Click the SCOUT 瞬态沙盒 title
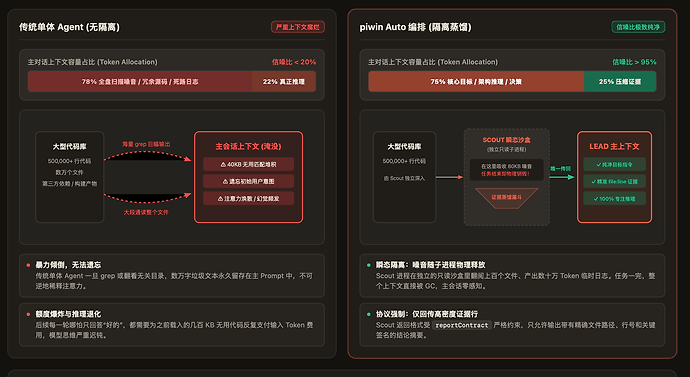This screenshot has height=377, width=690. pos(506,140)
